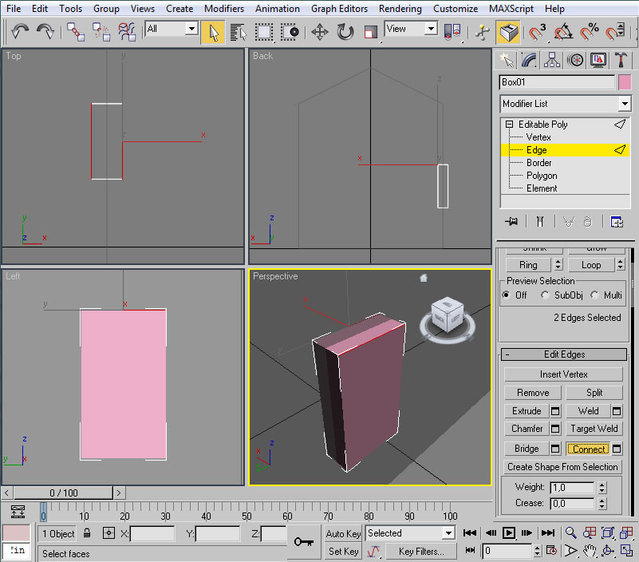Click the key icon beside Auto Key
The height and width of the screenshot is (562, 639).
point(303,541)
